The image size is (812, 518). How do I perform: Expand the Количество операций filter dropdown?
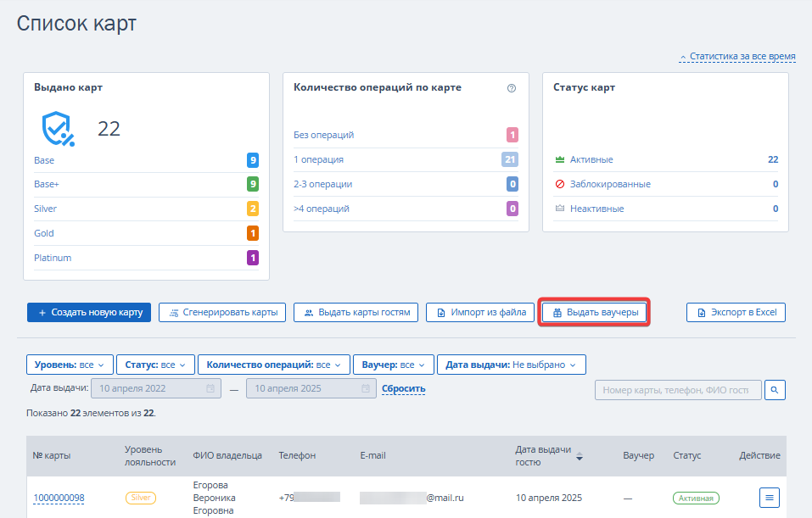click(x=274, y=365)
